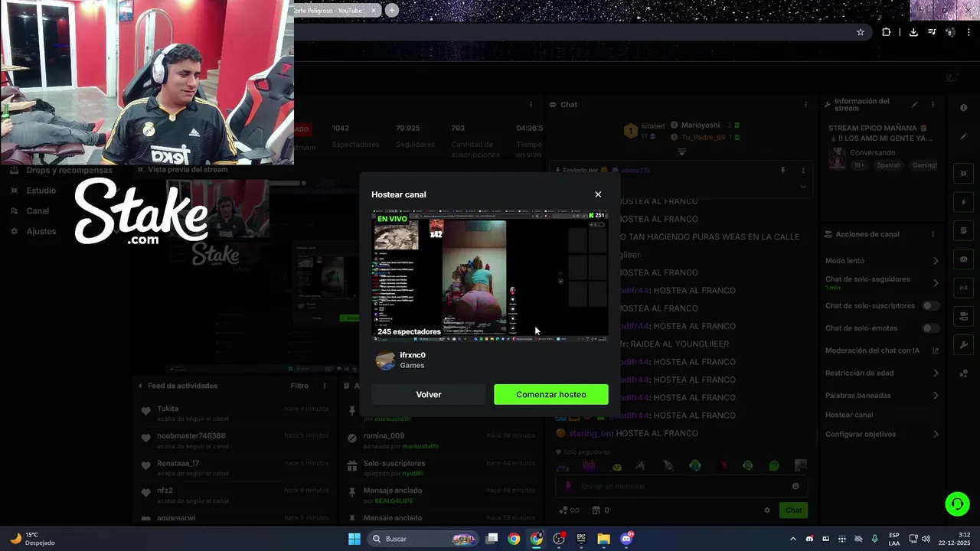This screenshot has height=551, width=980.
Task: Click the ifrxnc0 channel avatar
Action: click(x=386, y=360)
